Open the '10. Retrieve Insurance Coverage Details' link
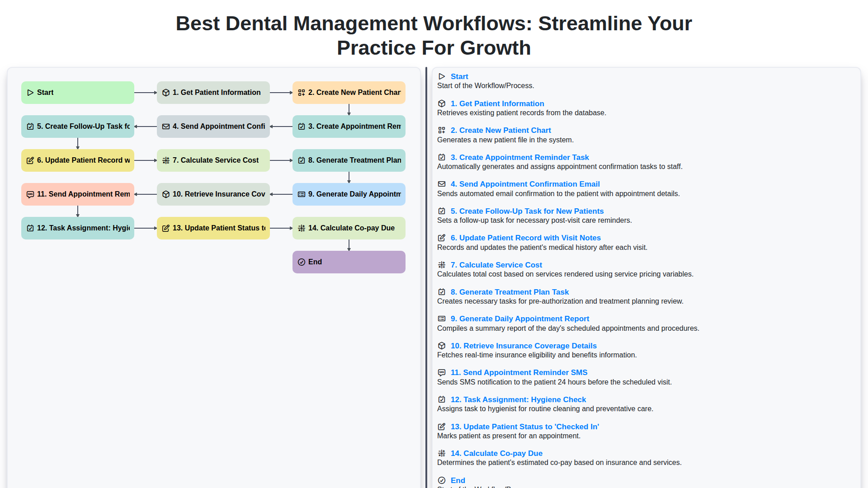This screenshot has height=488, width=868. [524, 346]
